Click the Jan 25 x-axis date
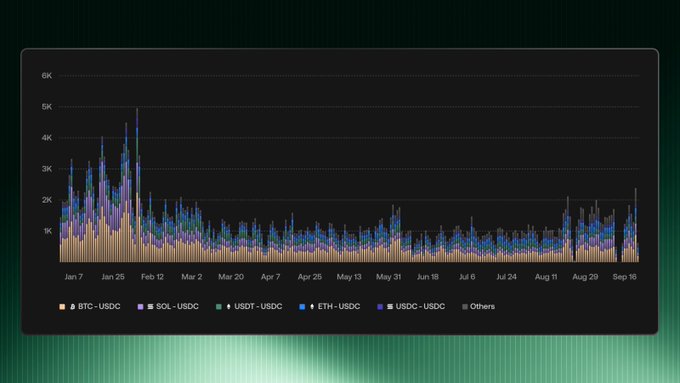680x383 pixels. click(x=113, y=277)
